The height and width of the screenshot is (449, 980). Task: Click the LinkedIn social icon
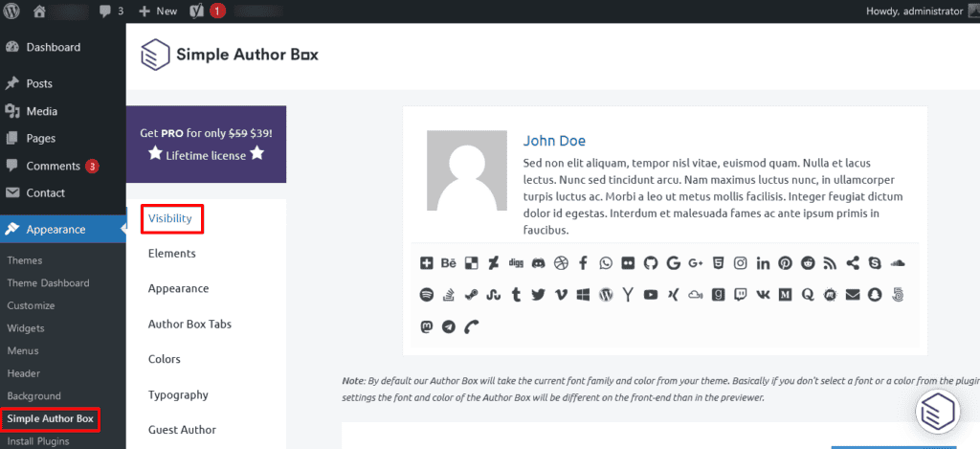coord(763,263)
